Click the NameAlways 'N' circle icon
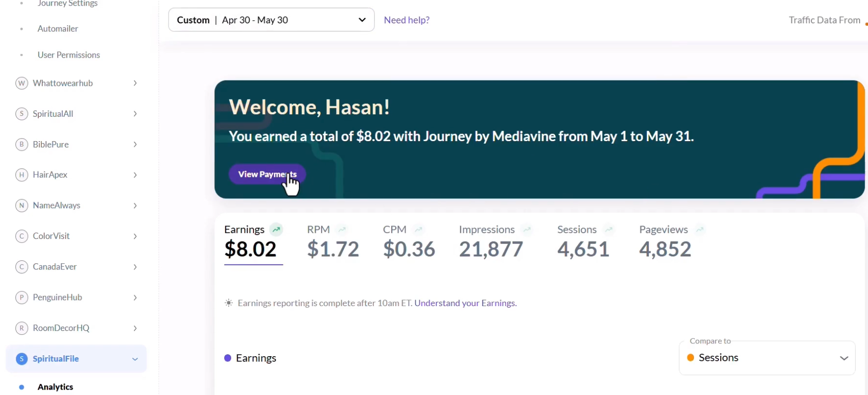Image resolution: width=868 pixels, height=395 pixels. point(21,206)
